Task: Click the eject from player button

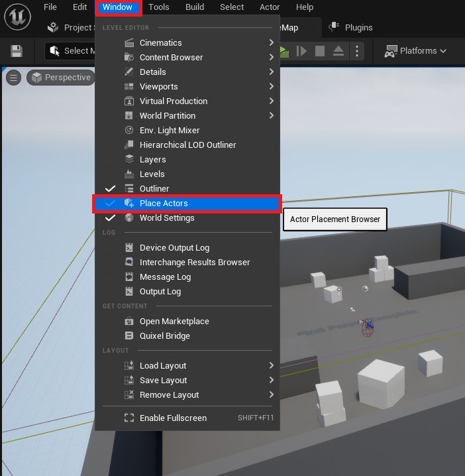Action: pos(338,50)
